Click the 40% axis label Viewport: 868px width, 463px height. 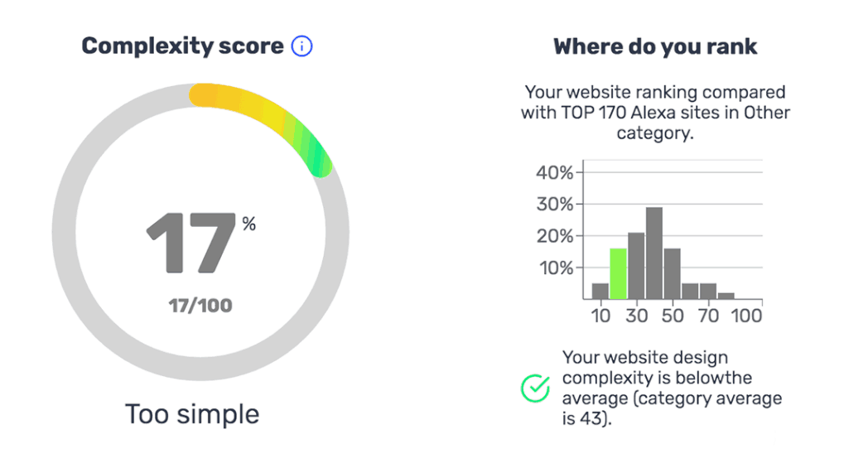pos(554,173)
